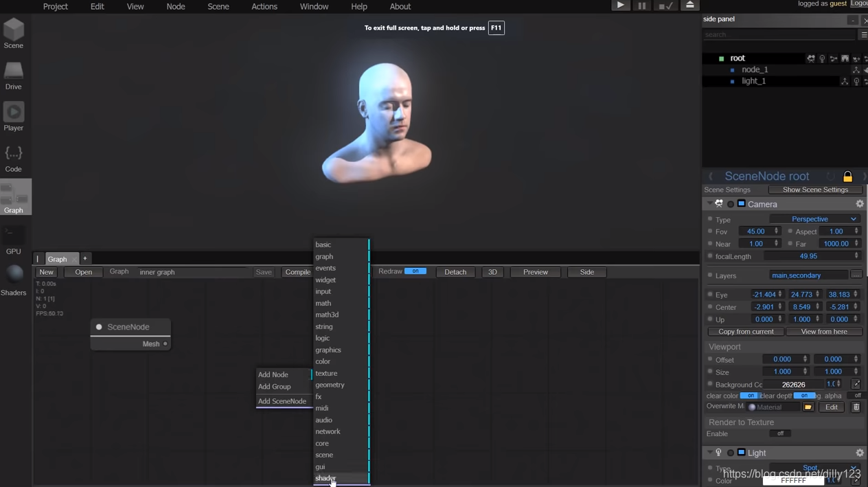Open the Actions menu
This screenshot has height=487, width=868.
click(x=264, y=6)
